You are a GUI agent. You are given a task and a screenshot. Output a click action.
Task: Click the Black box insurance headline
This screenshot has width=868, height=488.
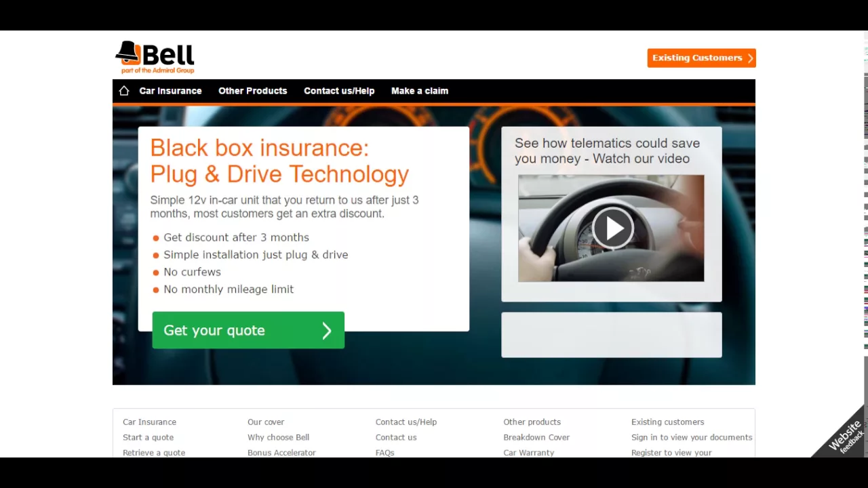pyautogui.click(x=279, y=161)
